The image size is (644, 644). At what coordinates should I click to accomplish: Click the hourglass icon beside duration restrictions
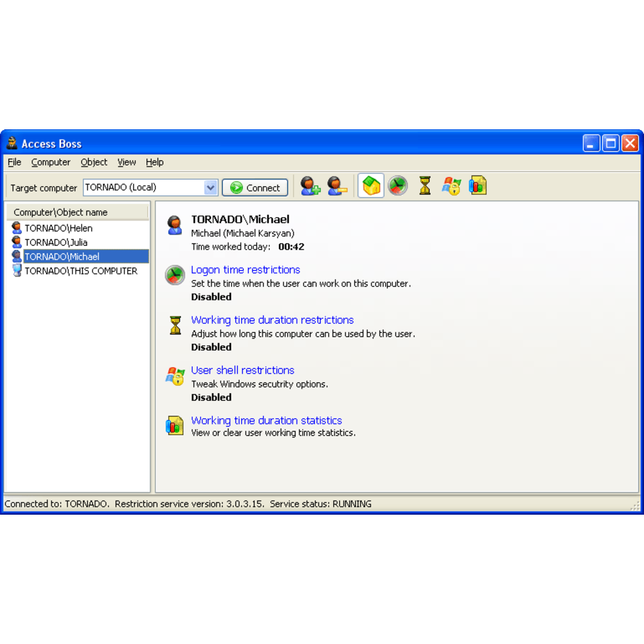click(175, 326)
